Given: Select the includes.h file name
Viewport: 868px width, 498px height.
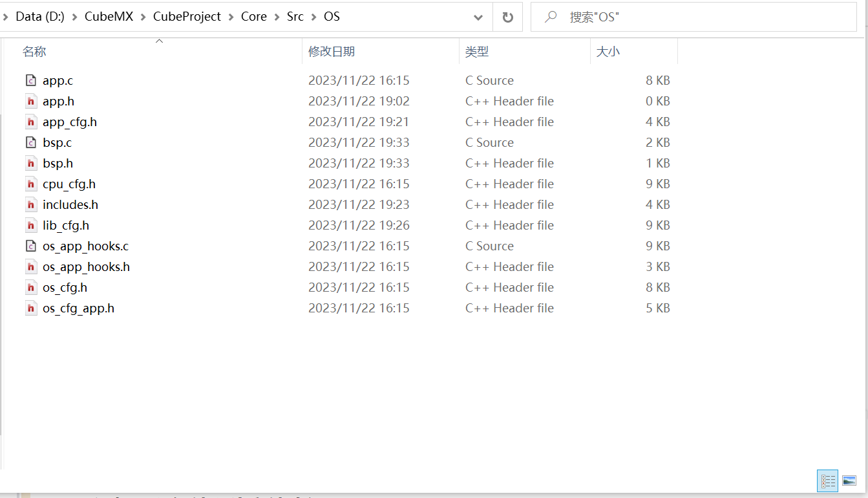Looking at the screenshot, I should [70, 204].
